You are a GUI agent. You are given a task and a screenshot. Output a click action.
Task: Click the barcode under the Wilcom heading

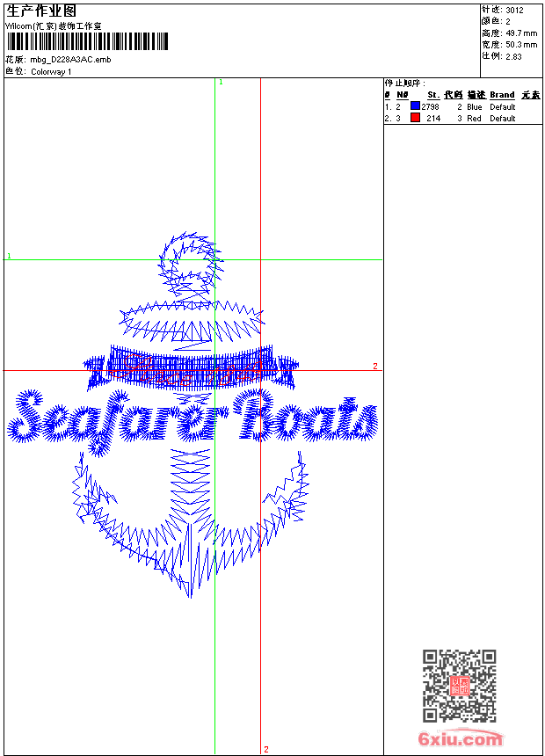(87, 41)
